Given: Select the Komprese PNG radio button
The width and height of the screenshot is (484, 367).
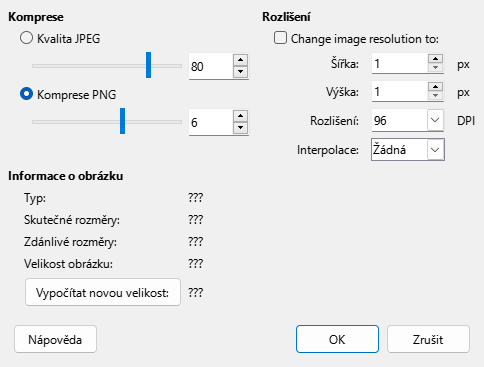Looking at the screenshot, I should click(27, 94).
